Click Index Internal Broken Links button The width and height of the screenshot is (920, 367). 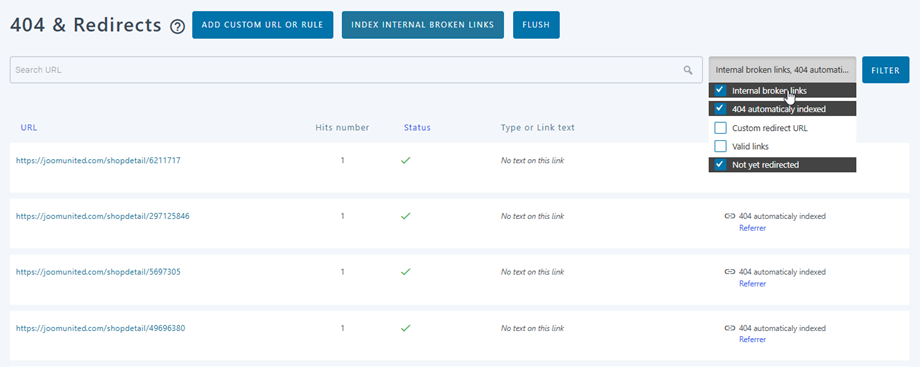tap(422, 25)
